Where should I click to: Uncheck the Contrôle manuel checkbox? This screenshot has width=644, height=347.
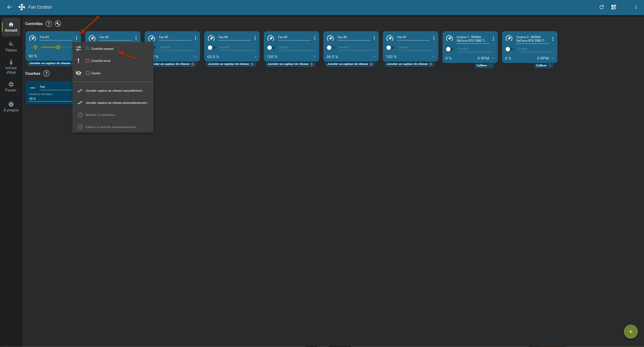point(88,48)
